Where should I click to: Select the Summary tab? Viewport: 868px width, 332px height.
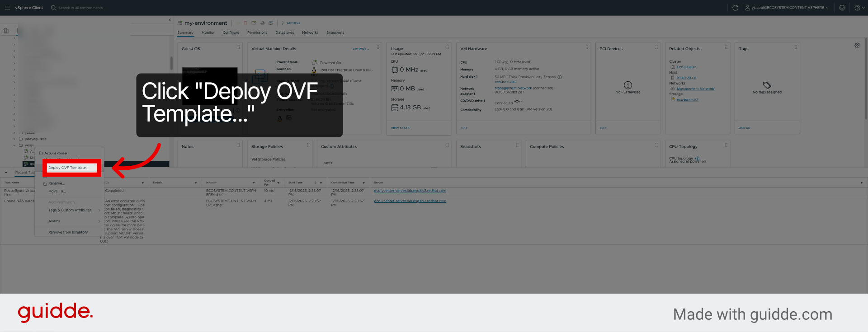185,33
